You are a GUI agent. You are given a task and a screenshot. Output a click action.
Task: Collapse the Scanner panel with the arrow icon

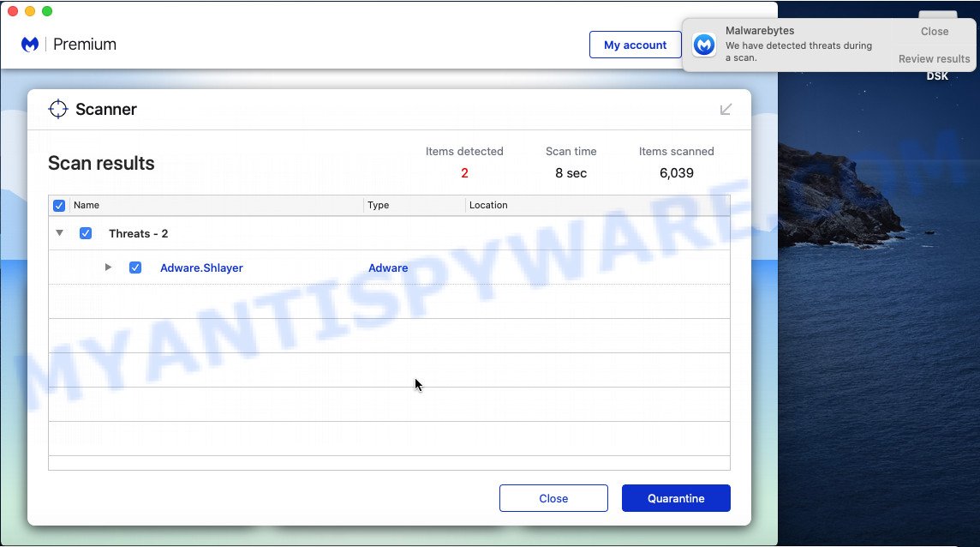pos(726,110)
